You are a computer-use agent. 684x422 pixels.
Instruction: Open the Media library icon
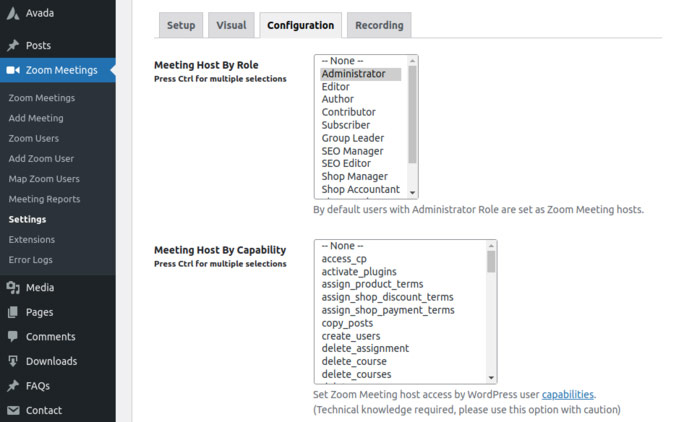[13, 288]
